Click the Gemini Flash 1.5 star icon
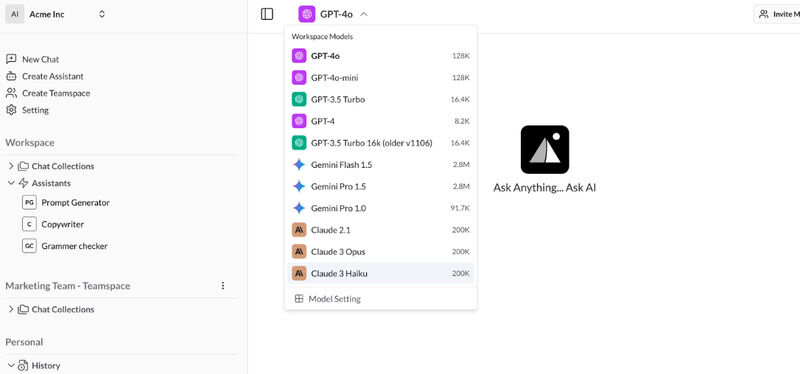The image size is (800, 374). pyautogui.click(x=299, y=165)
